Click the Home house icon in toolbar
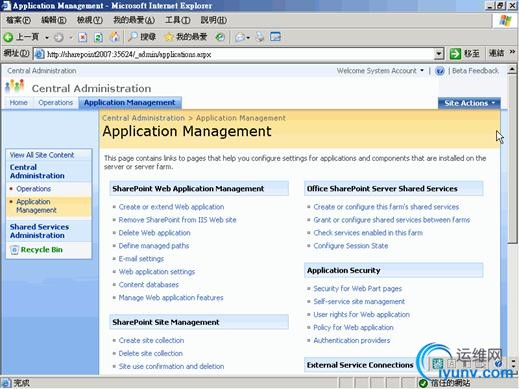The width and height of the screenshot is (519, 389). [114, 37]
